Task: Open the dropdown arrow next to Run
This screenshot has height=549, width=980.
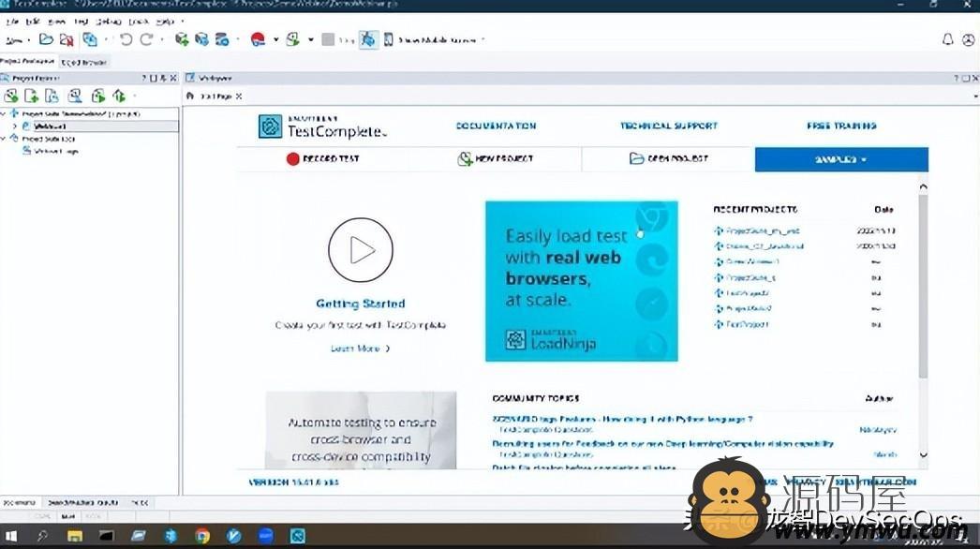Action: [x=311, y=40]
